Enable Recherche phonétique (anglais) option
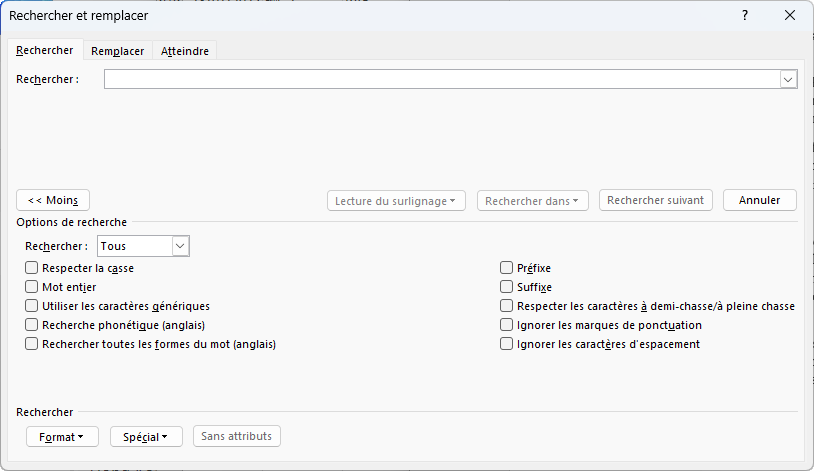The image size is (814, 471). tap(32, 325)
